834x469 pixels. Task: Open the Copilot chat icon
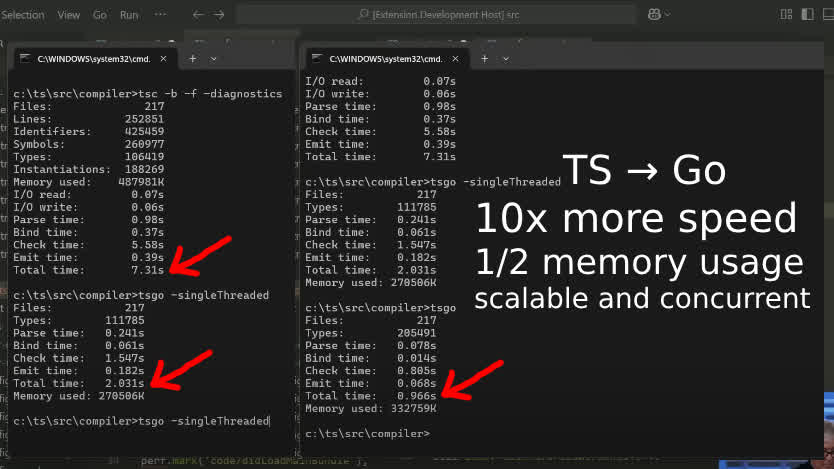[x=654, y=15]
